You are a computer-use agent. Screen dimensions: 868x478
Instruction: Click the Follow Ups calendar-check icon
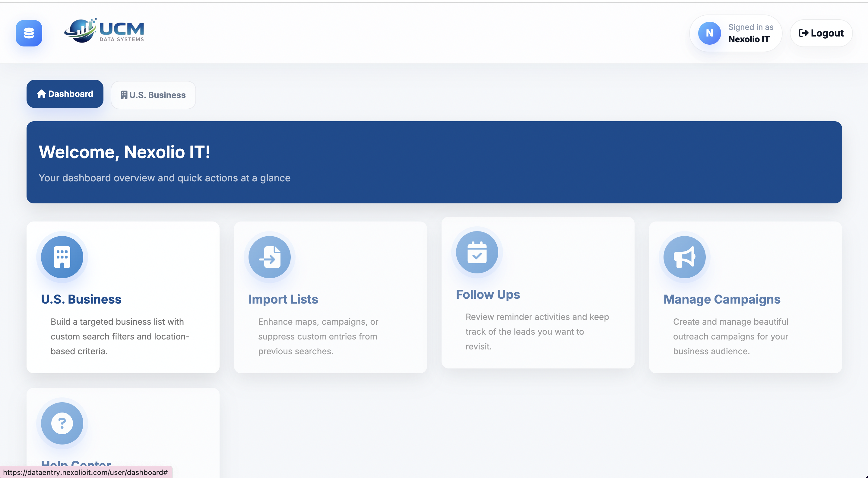pos(477,253)
